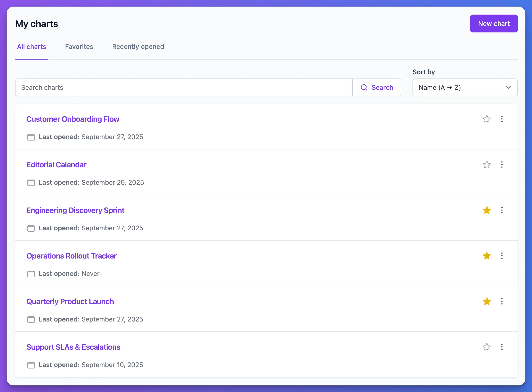Expand the Sort by Name (A → Z) dropdown
This screenshot has height=392, width=532.
465,87
